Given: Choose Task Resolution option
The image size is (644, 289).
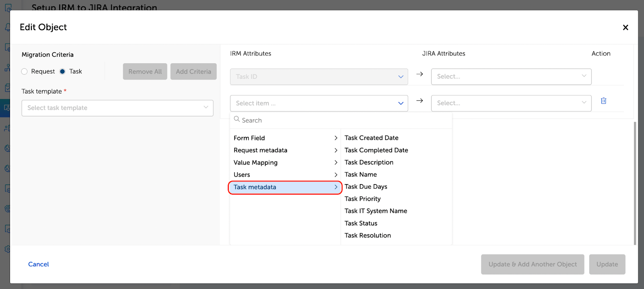Looking at the screenshot, I should [x=368, y=236].
